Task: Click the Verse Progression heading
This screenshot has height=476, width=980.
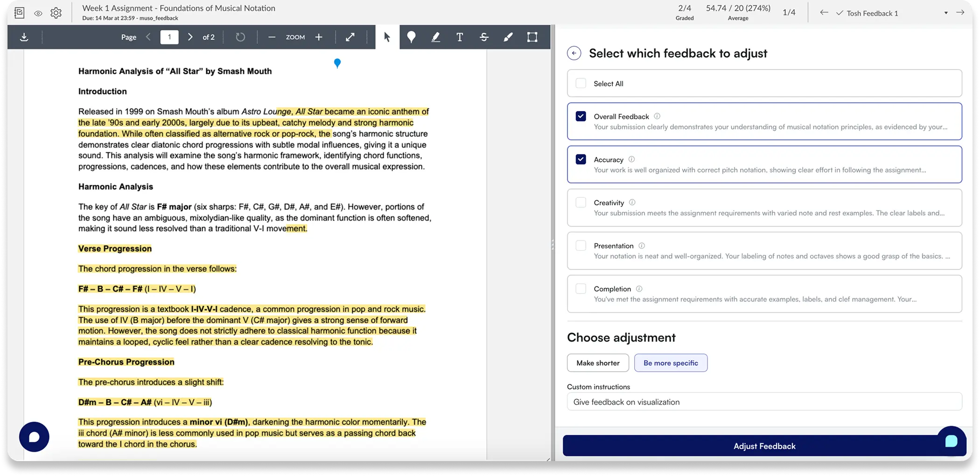Action: click(x=115, y=248)
